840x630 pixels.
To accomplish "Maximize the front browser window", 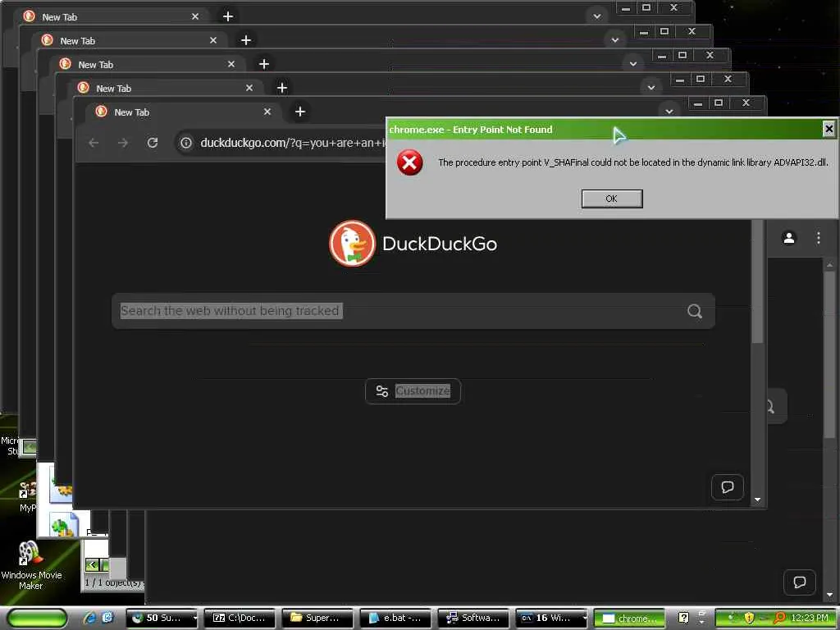I will click(x=719, y=103).
